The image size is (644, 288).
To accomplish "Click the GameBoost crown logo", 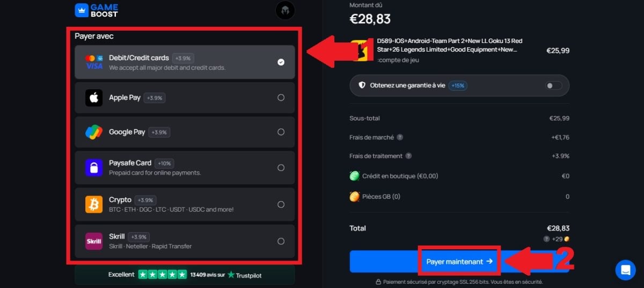I will [81, 10].
